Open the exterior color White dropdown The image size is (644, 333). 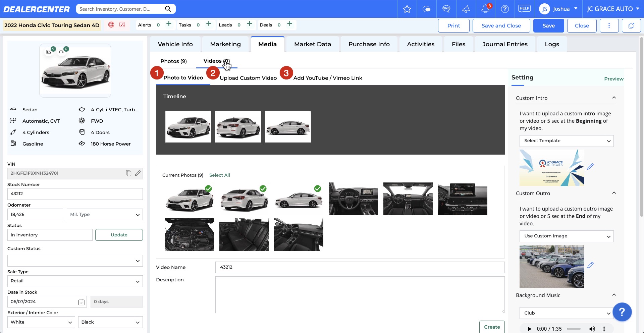(41, 322)
